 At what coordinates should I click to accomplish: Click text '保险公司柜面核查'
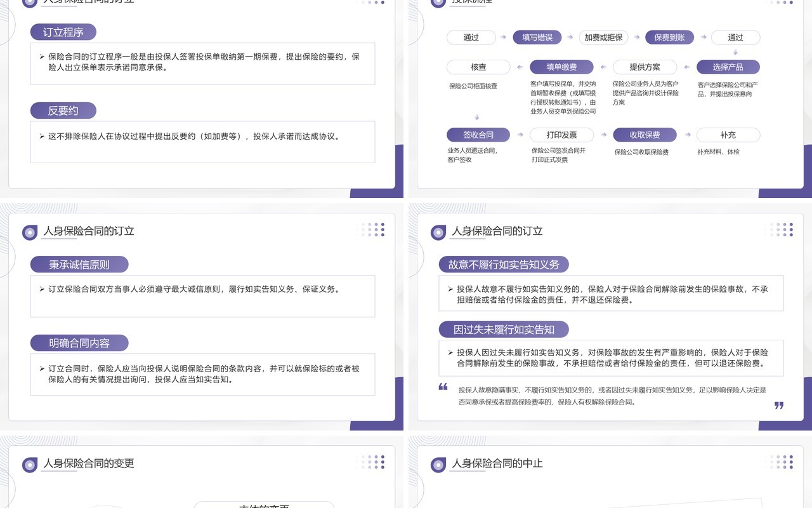(x=473, y=86)
